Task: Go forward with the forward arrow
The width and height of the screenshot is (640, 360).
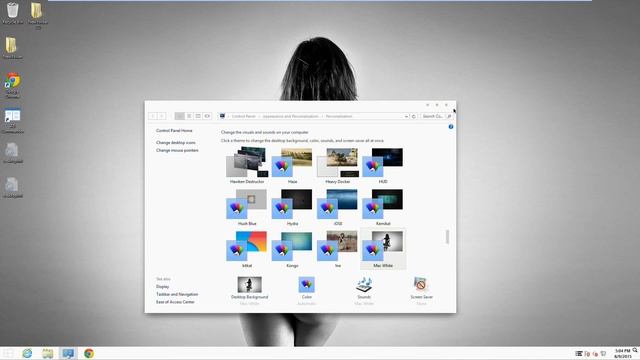Action: [x=162, y=116]
